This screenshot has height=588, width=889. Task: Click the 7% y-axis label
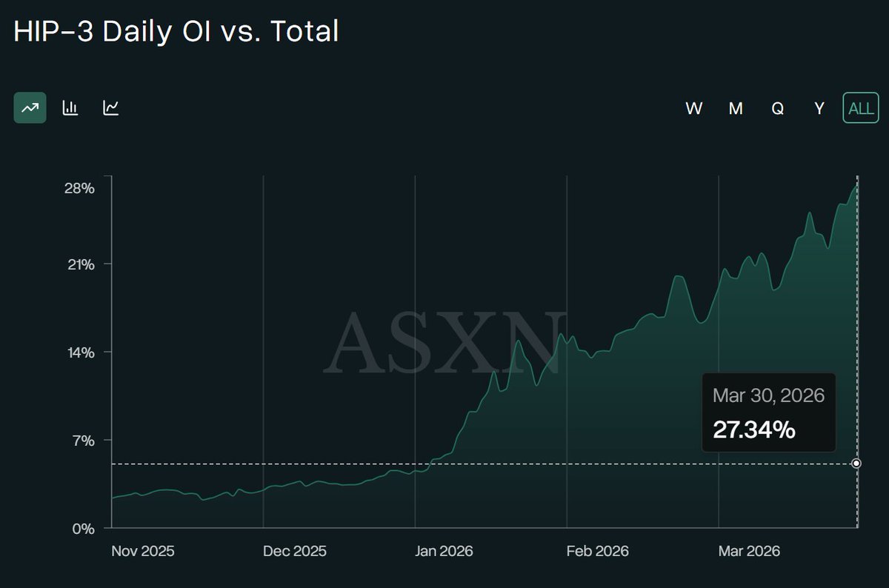point(84,441)
